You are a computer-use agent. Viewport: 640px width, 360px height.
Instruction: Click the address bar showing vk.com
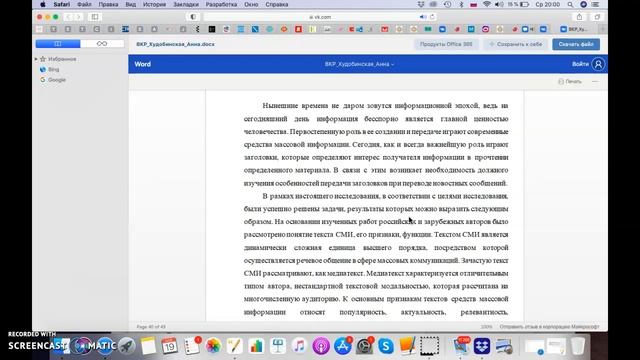[320, 17]
